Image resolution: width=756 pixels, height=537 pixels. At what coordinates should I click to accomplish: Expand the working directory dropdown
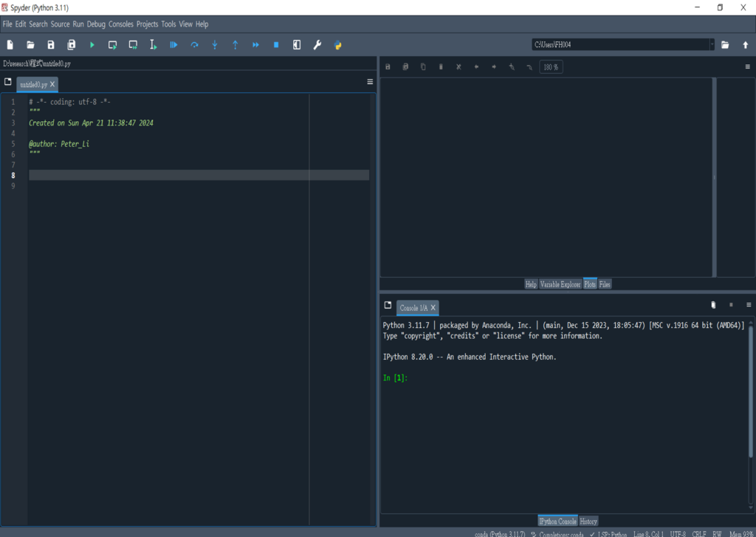(x=712, y=45)
